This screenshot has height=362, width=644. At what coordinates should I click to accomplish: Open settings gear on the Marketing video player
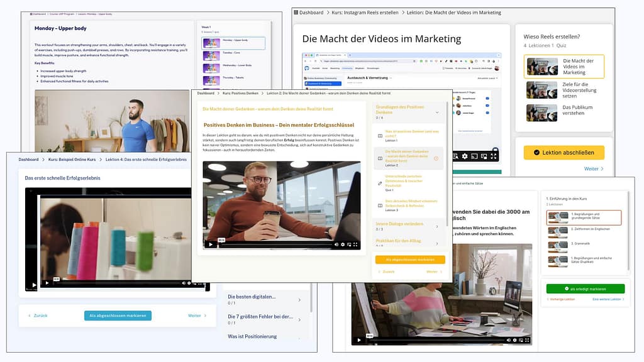(465, 156)
